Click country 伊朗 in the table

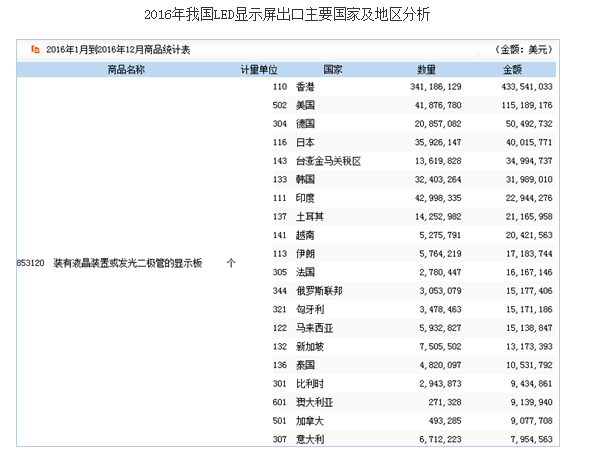click(x=305, y=254)
